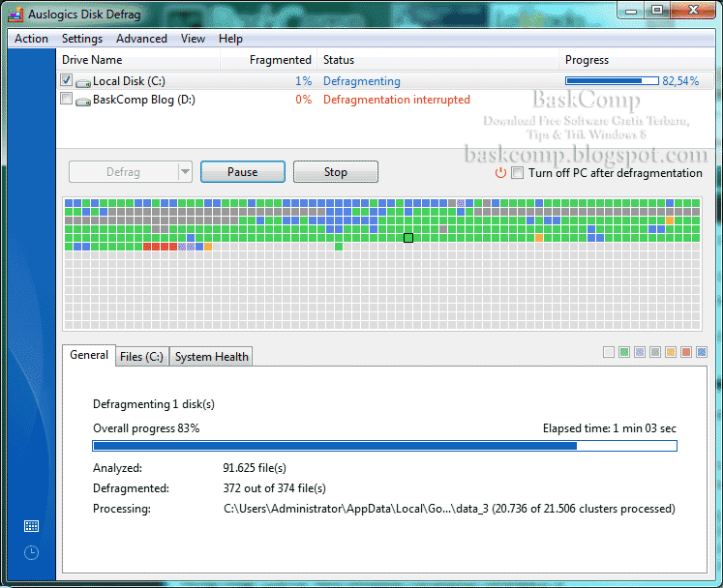The image size is (723, 588).
Task: Switch to the System Health tab
Action: (x=212, y=357)
